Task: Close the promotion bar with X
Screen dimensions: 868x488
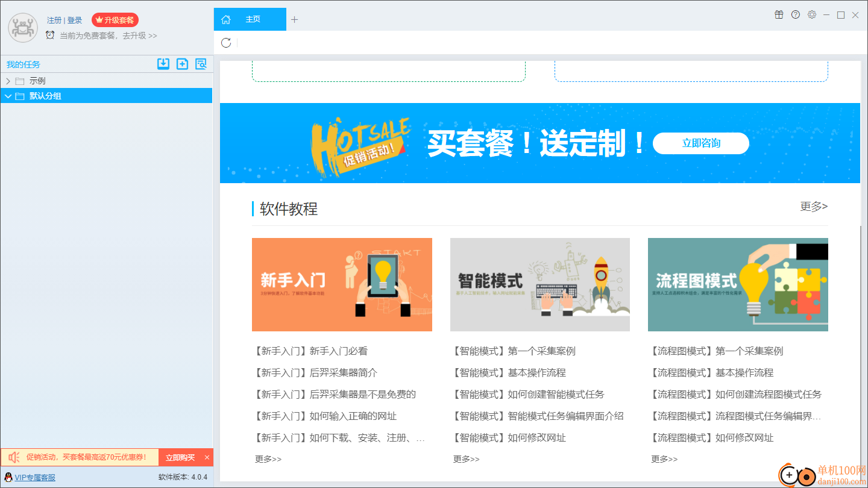Action: point(207,457)
